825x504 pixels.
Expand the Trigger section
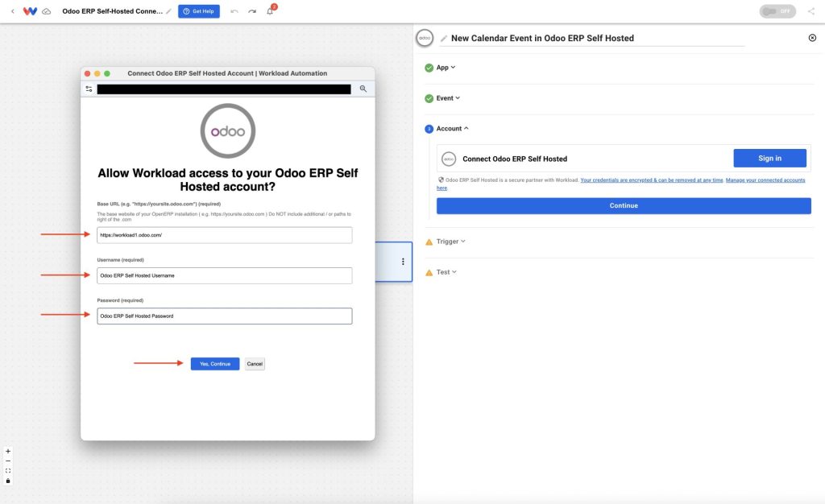pos(450,242)
